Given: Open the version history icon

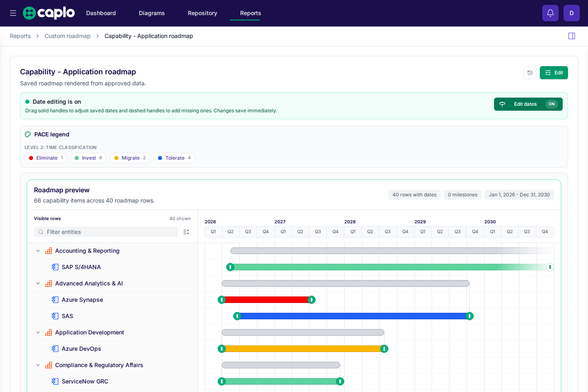Looking at the screenshot, I should point(530,73).
